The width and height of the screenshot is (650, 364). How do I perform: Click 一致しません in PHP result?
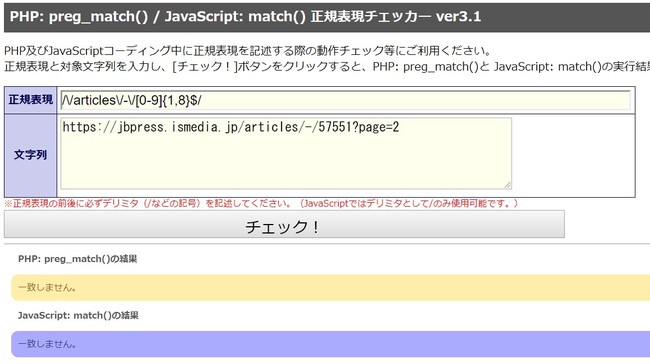pos(47,287)
